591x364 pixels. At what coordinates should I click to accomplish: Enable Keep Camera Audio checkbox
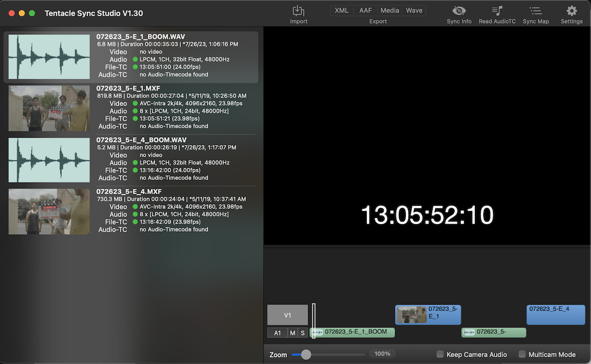(440, 354)
